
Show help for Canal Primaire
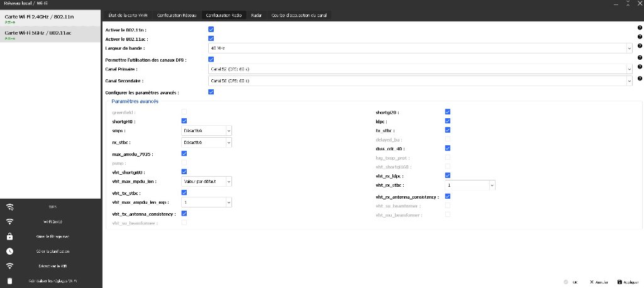(x=640, y=67)
